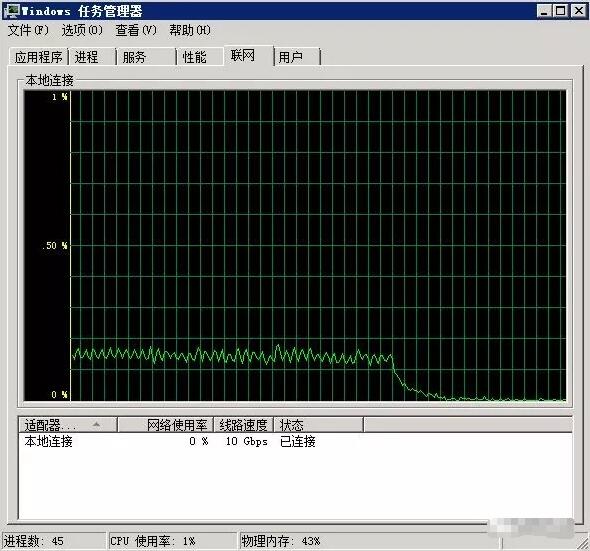Screen dimensions: 590x551
Task: Sort by 网络使用率 column header
Action: tap(166, 425)
